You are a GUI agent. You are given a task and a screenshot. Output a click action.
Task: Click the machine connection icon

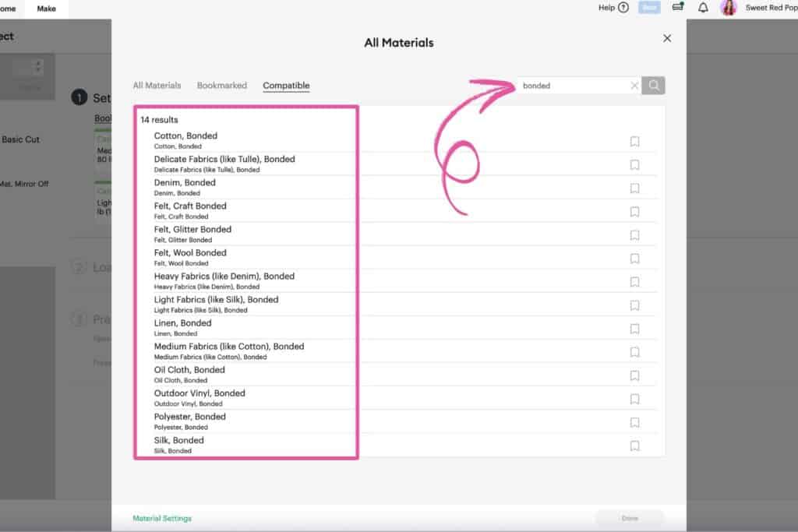pyautogui.click(x=678, y=8)
